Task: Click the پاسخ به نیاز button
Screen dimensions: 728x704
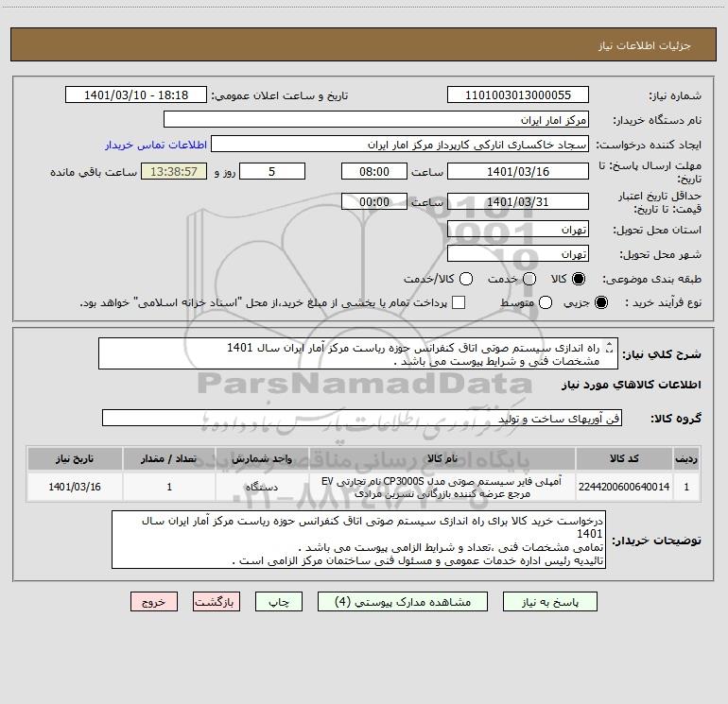Action: point(550,602)
